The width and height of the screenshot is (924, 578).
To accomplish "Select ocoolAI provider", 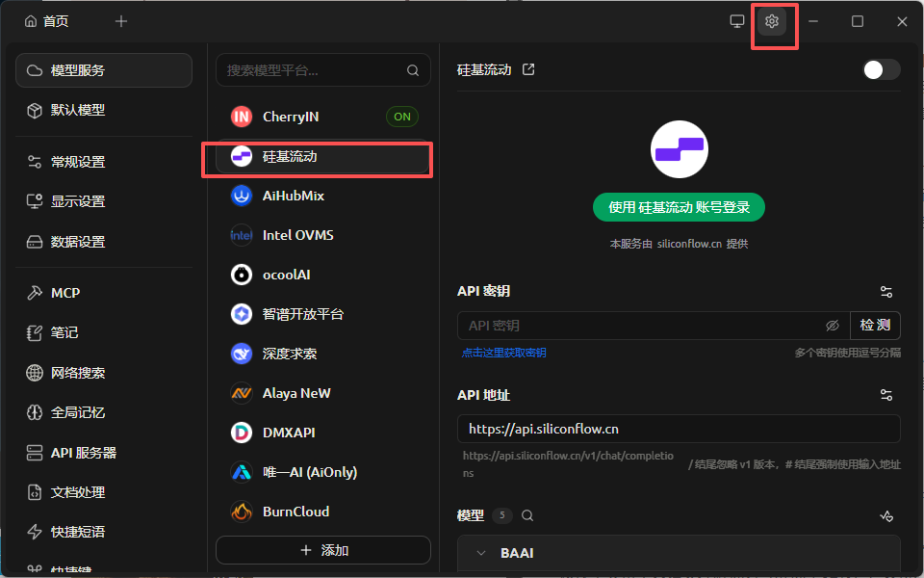I will click(323, 275).
